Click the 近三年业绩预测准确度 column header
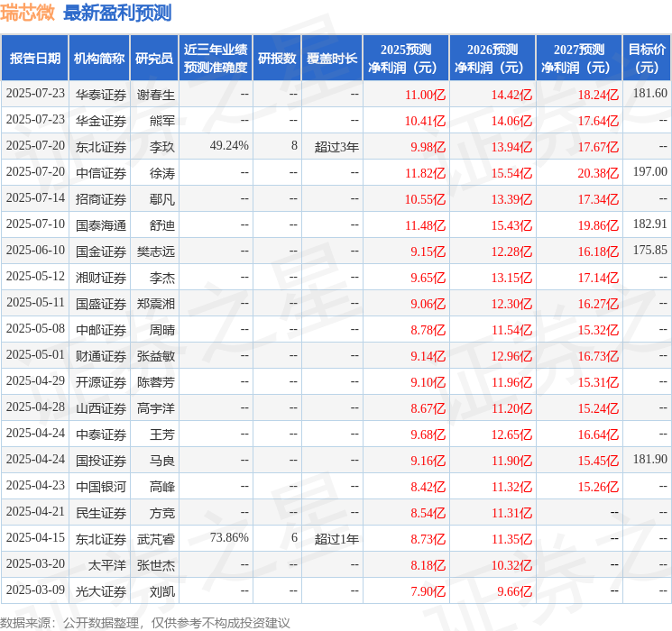Screen dimensions: 672x631 (x=216, y=59)
